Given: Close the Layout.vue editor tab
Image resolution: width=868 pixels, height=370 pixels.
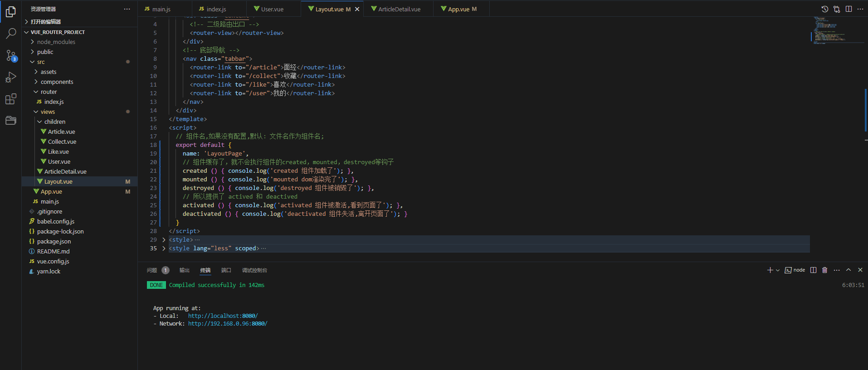Looking at the screenshot, I should click(357, 9).
